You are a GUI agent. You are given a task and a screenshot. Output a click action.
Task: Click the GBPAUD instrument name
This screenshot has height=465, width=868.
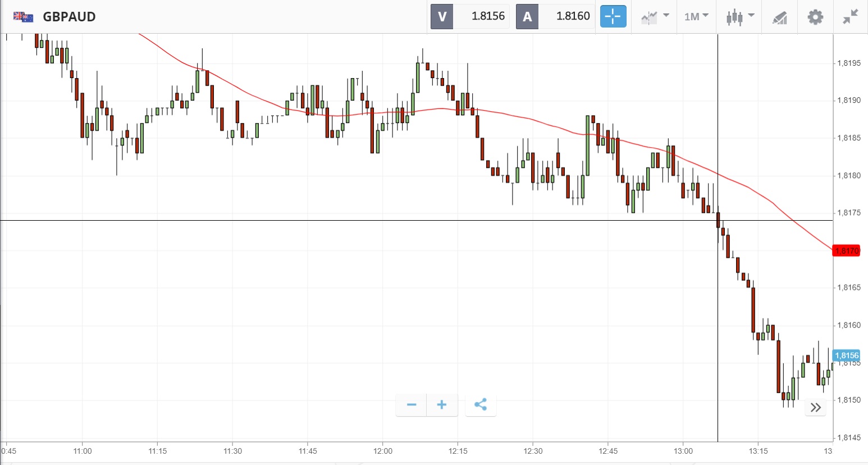pos(69,17)
